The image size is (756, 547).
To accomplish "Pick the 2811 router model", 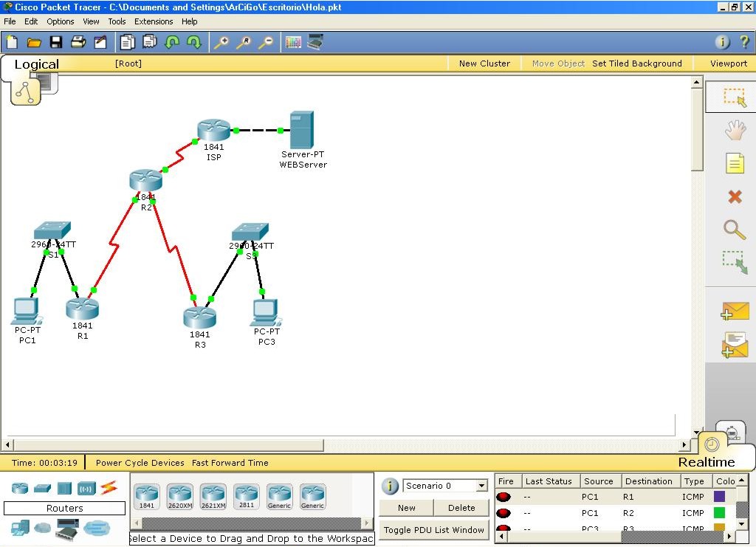I will (247, 497).
